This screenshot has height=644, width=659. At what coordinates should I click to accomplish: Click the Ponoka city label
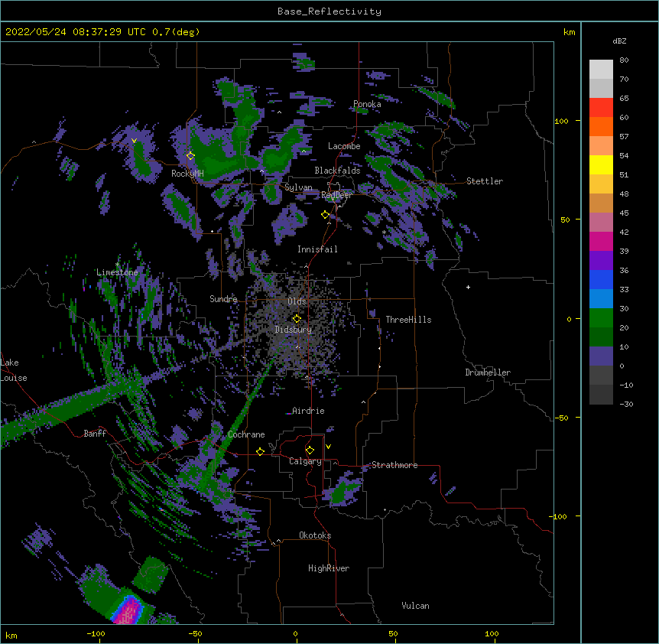coord(367,104)
